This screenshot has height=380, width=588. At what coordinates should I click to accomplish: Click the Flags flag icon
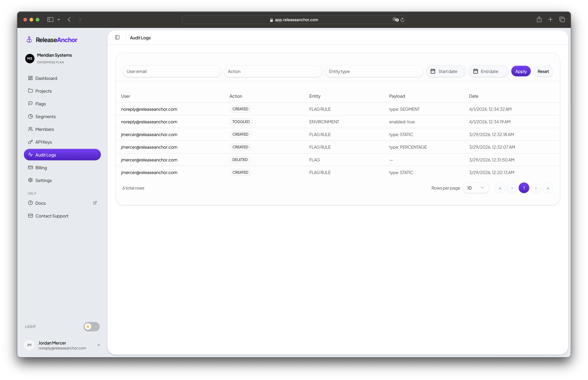coord(30,103)
